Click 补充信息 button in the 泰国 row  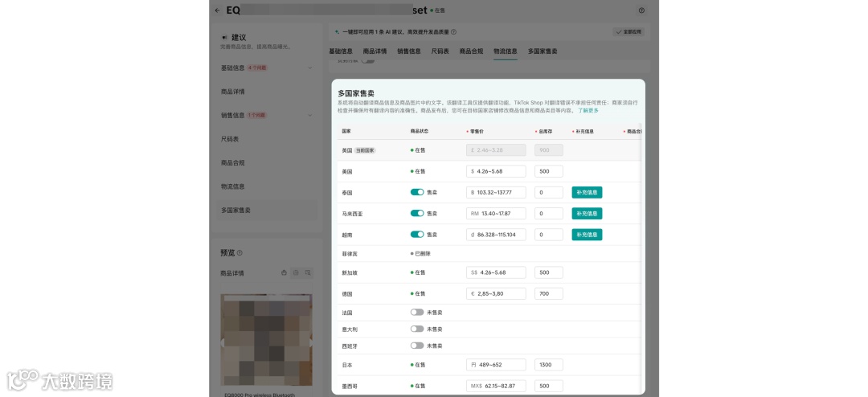[587, 192]
